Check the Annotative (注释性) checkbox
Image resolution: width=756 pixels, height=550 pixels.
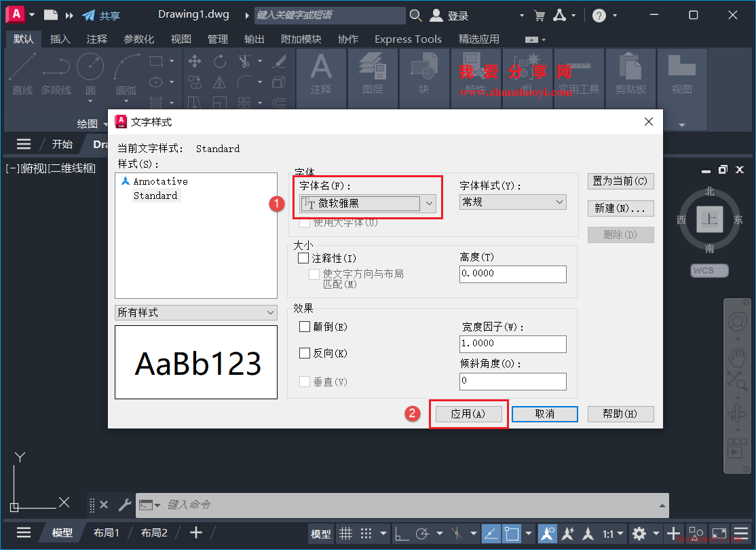tap(303, 258)
